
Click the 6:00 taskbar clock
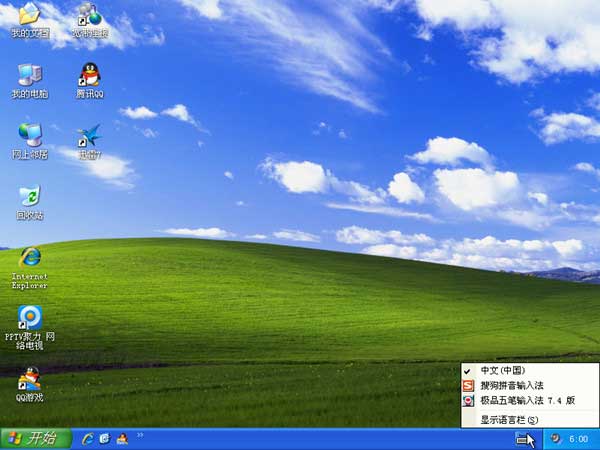[578, 439]
